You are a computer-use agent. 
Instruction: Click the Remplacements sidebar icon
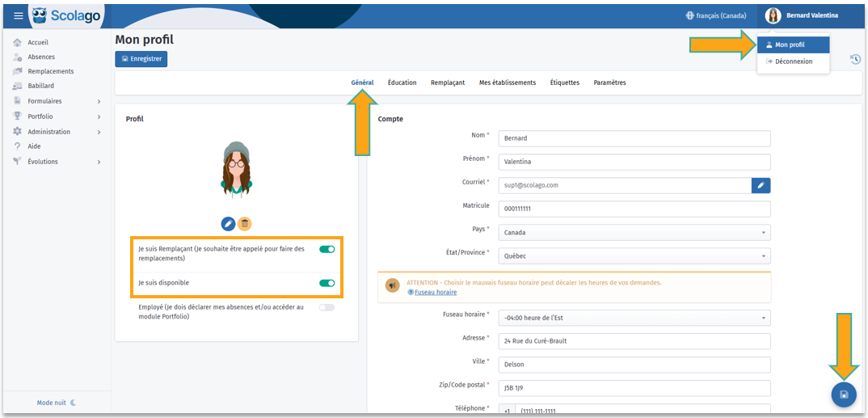[x=17, y=71]
